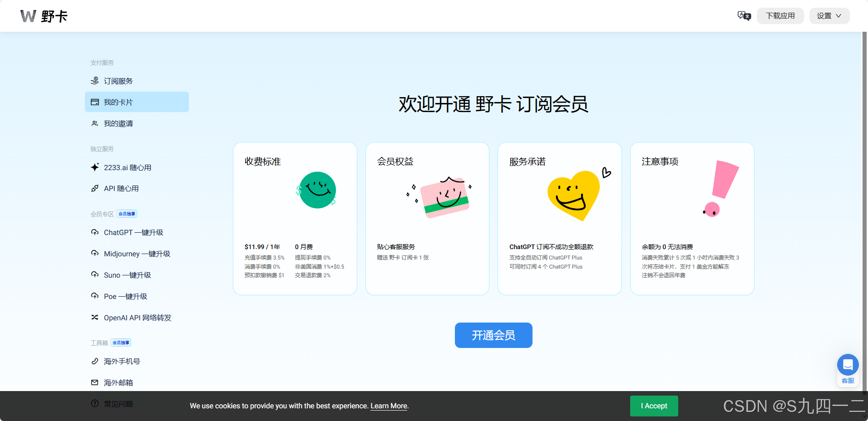Image resolution: width=868 pixels, height=421 pixels.
Task: Click the upgrade icon beside Suno
Action: click(x=94, y=274)
